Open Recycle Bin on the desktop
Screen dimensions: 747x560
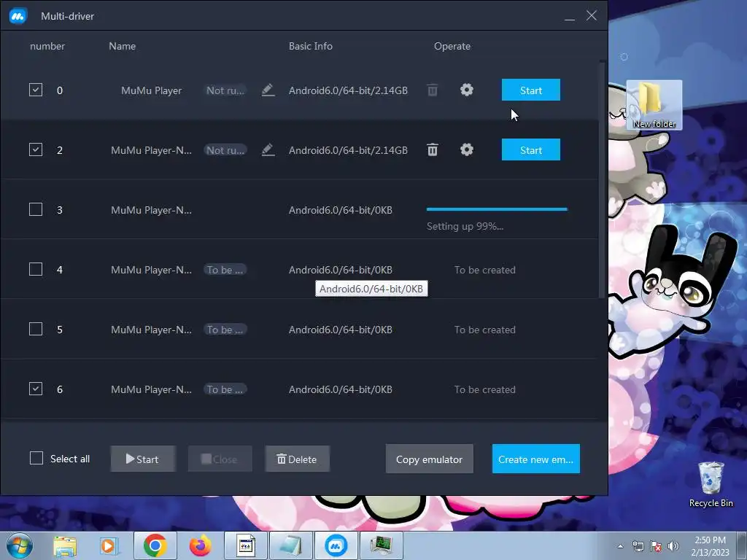(x=711, y=484)
